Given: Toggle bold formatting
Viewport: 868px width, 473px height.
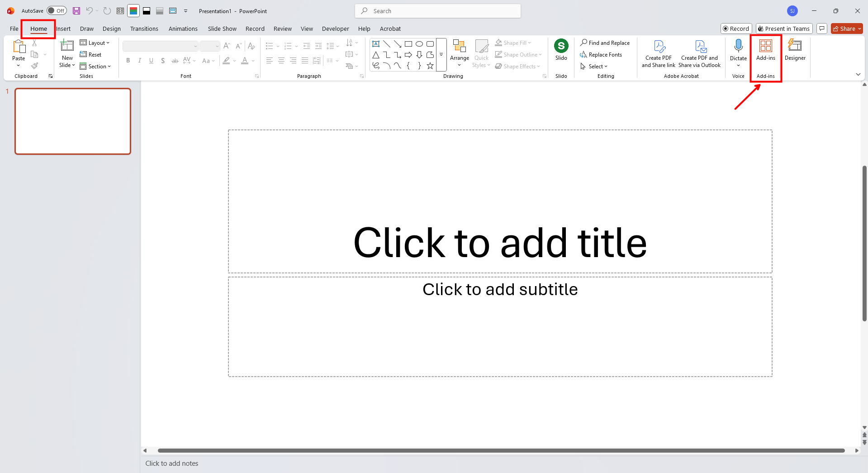Looking at the screenshot, I should tap(128, 60).
